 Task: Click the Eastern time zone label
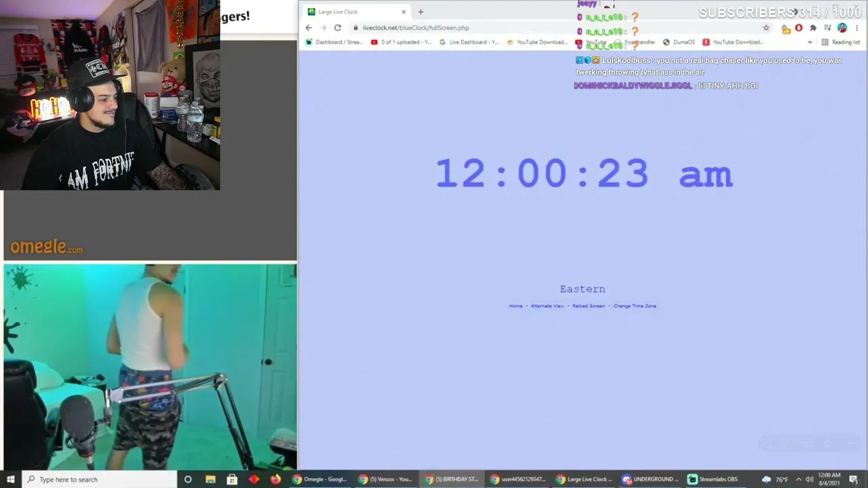pyautogui.click(x=583, y=289)
